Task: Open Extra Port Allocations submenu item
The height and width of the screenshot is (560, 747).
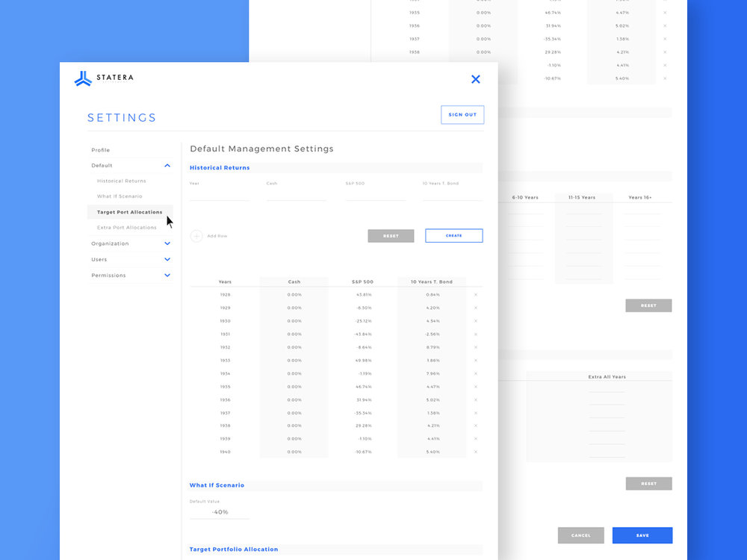Action: point(127,228)
